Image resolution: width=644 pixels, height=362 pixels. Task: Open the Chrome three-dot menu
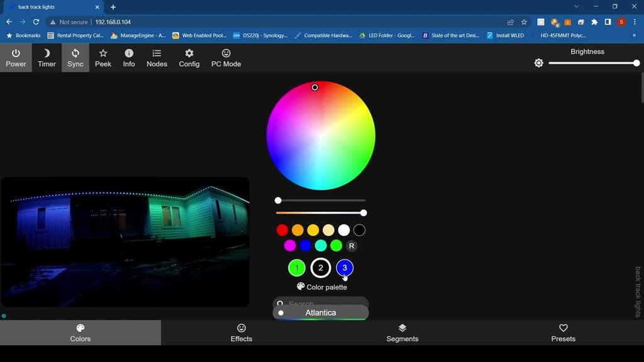(635, 22)
